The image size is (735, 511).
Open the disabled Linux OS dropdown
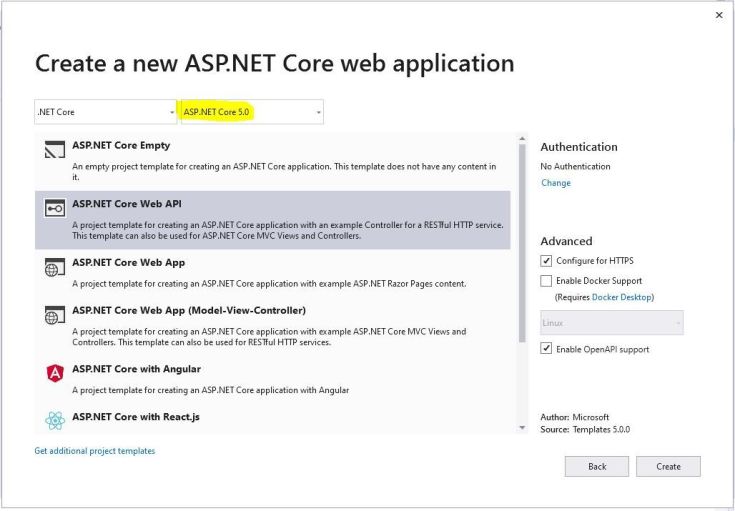pyautogui.click(x=612, y=323)
